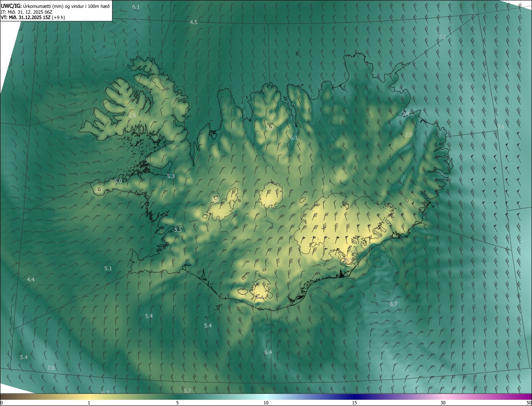Screen dimensions: 532x406
Task: Click the '50' tick on the color scale
Action: pyautogui.click(x=529, y=403)
